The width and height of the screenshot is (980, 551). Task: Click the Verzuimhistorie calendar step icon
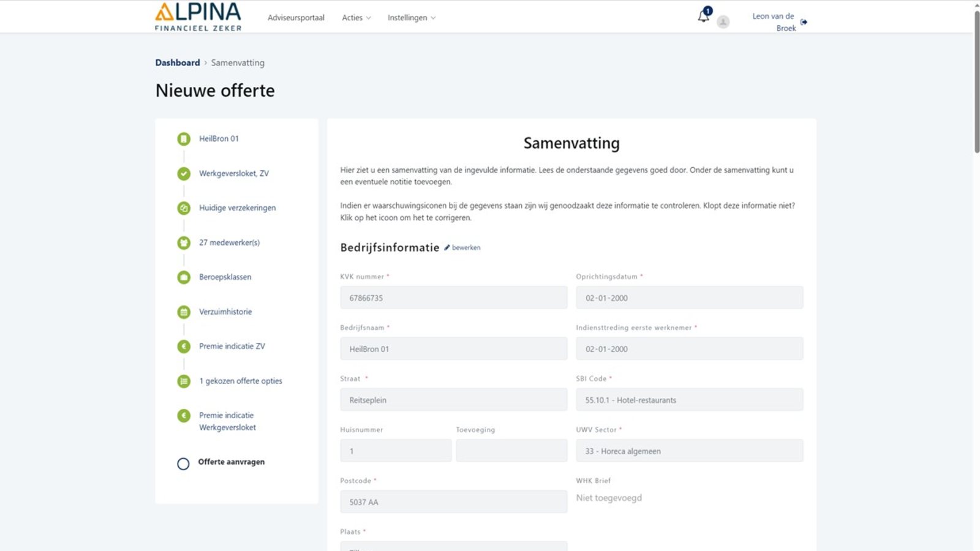pyautogui.click(x=184, y=312)
